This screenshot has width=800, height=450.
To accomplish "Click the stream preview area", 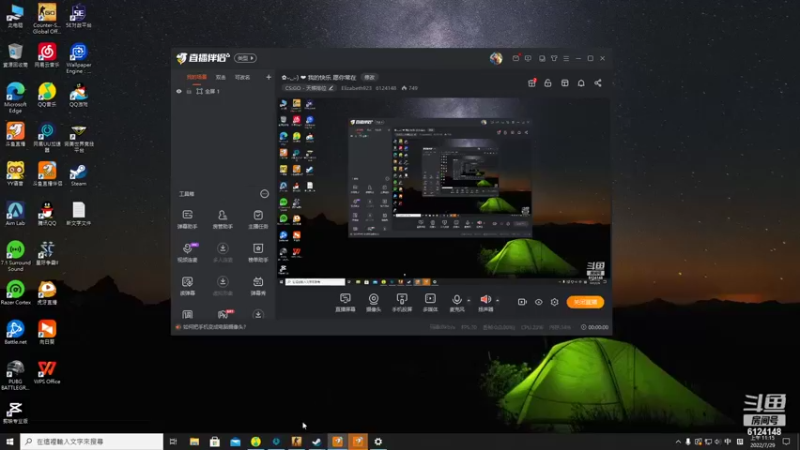I will (443, 191).
